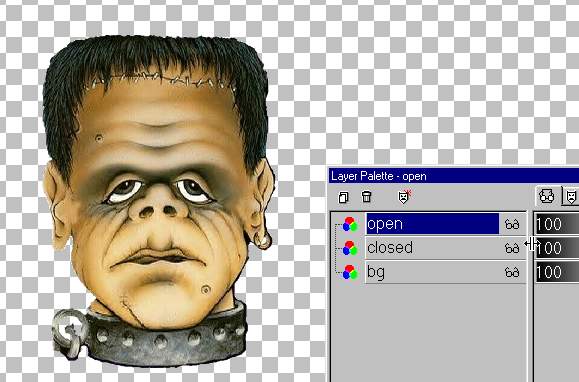This screenshot has width=579, height=382.
Task: Switch to the Appearance tab with glasses icon
Action: (547, 196)
